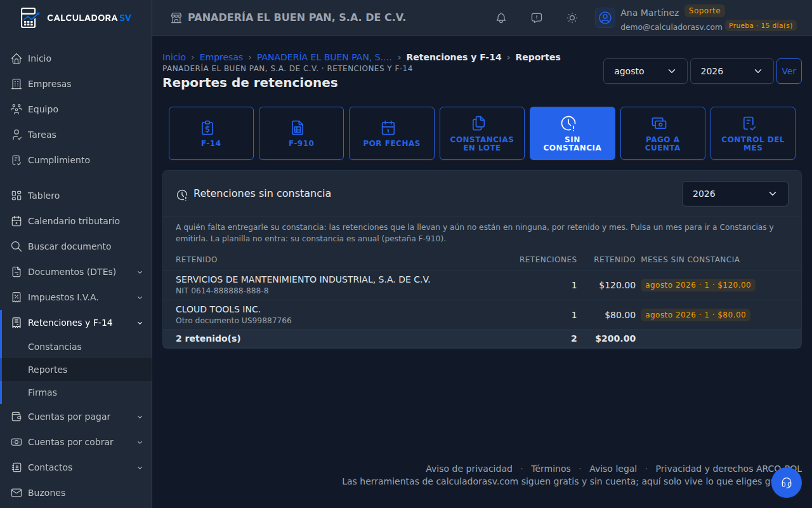
Task: Follow the Empresas breadcrumb link
Action: [x=221, y=57]
